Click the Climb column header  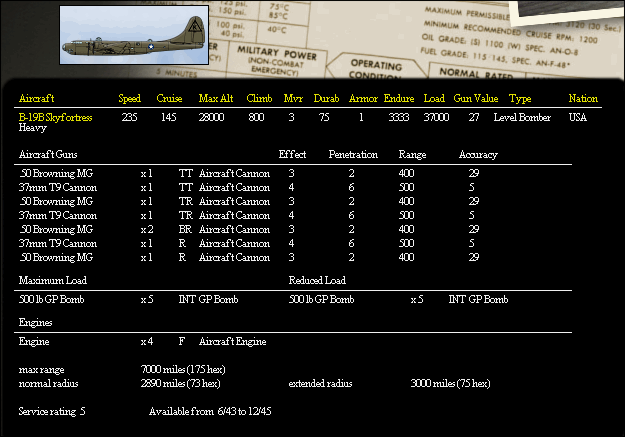259,98
